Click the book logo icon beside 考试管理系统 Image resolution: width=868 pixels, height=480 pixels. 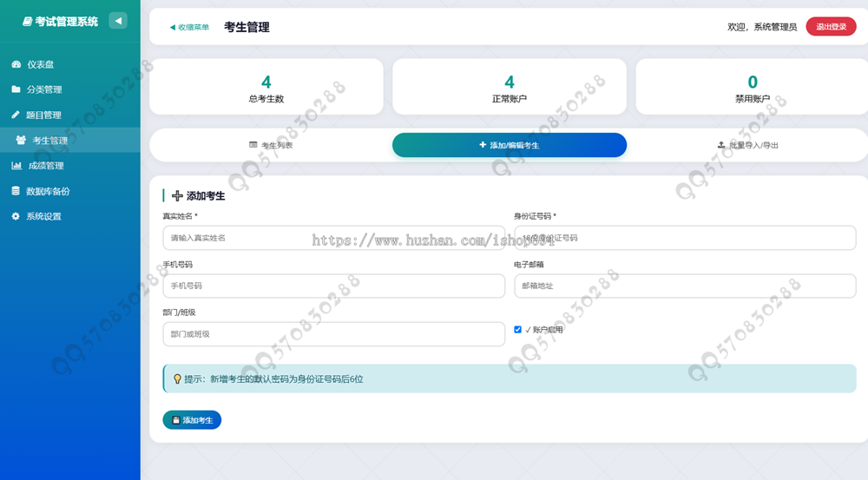click(27, 22)
